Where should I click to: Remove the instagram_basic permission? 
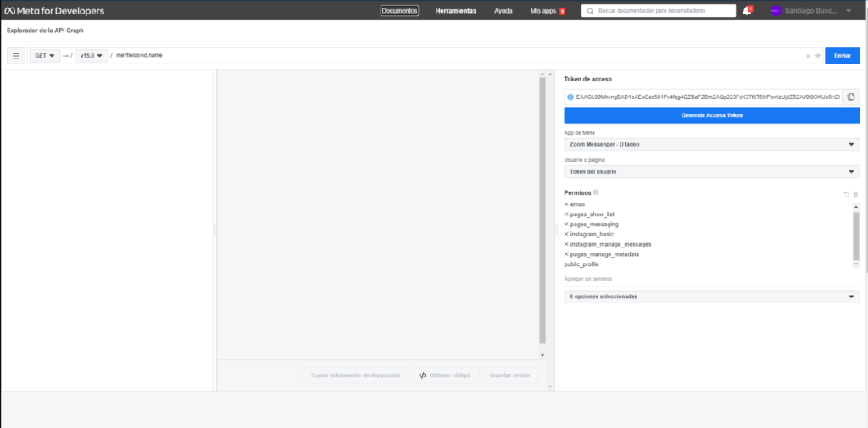coord(566,234)
